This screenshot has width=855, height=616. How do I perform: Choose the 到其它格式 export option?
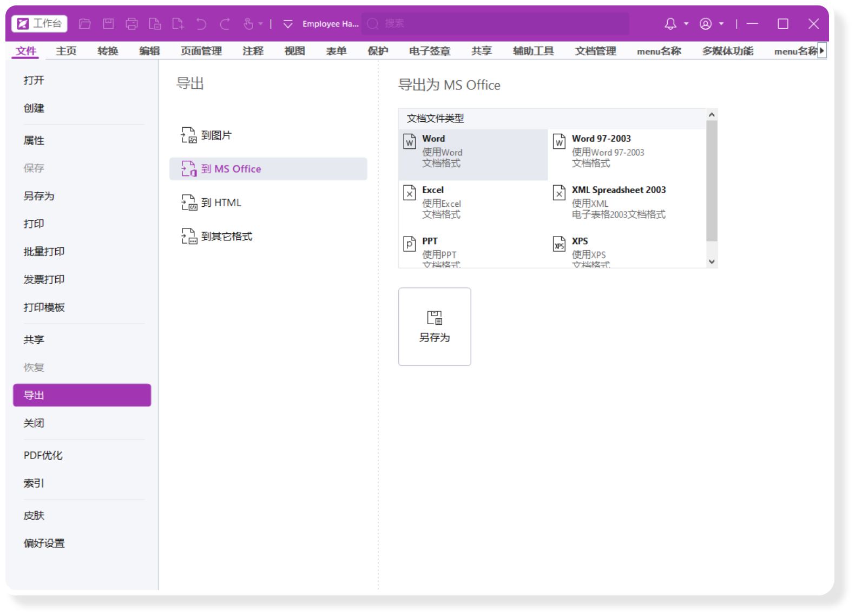pos(268,236)
